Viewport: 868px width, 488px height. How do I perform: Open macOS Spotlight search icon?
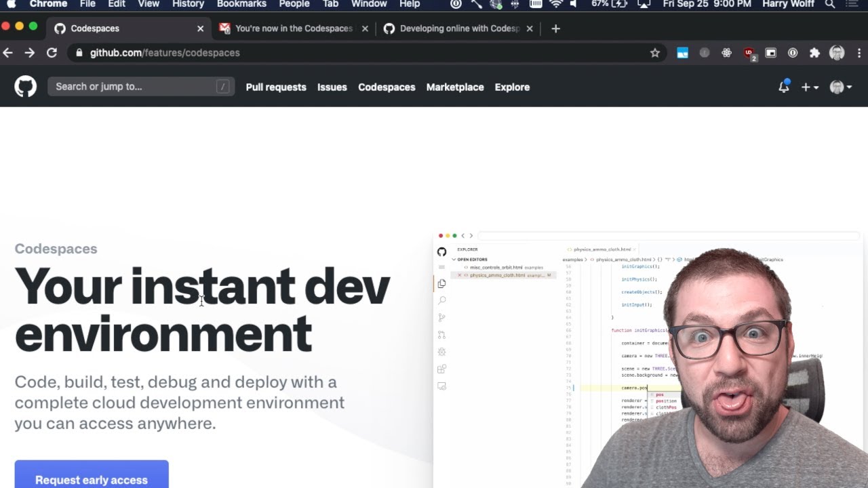[x=829, y=4]
